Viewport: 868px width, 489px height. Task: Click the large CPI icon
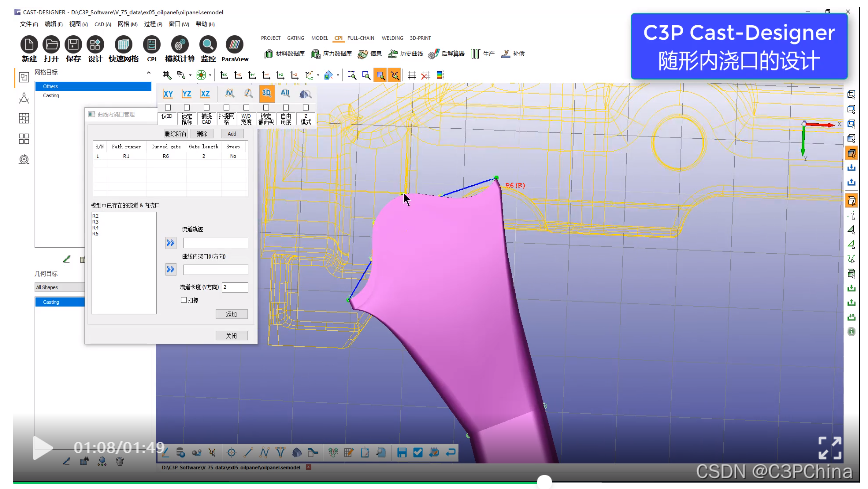[x=151, y=45]
